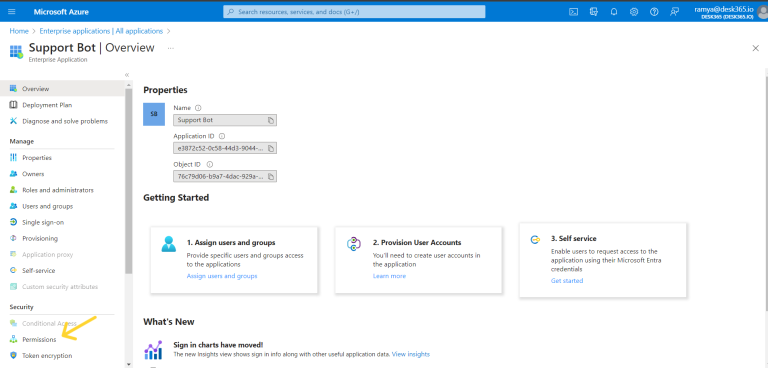Click Get started in the Self service card
768x368 pixels.
point(567,281)
